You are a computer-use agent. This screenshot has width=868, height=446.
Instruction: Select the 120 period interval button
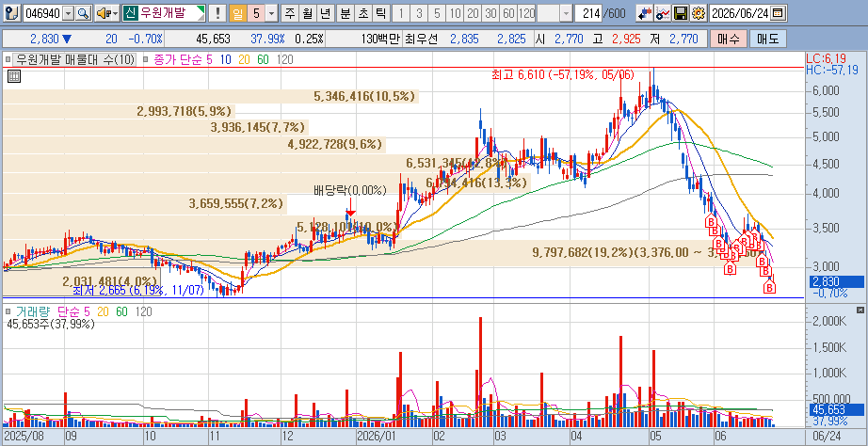pos(527,13)
